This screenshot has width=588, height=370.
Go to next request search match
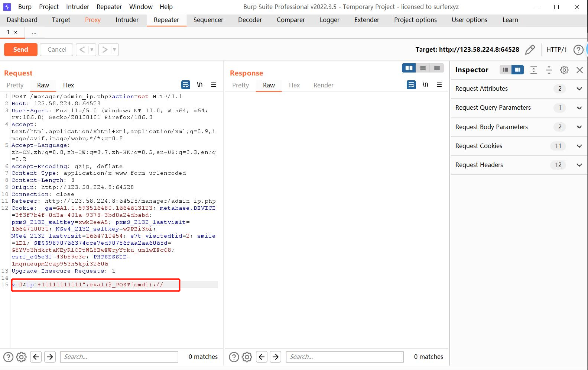pos(50,357)
